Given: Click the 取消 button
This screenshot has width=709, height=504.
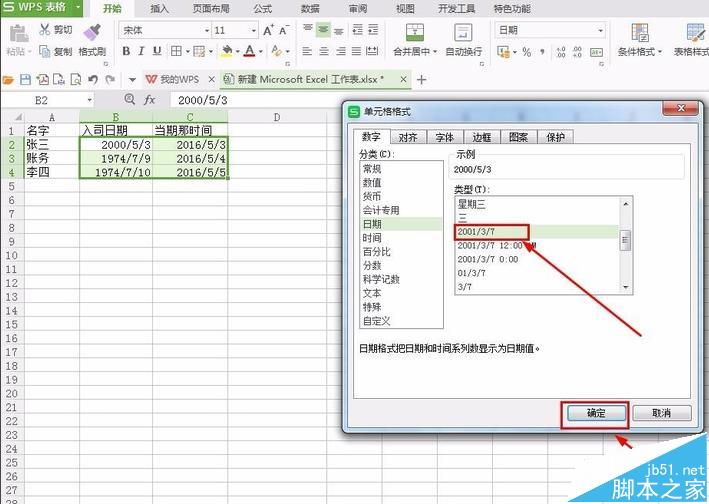Looking at the screenshot, I should pyautogui.click(x=662, y=413).
